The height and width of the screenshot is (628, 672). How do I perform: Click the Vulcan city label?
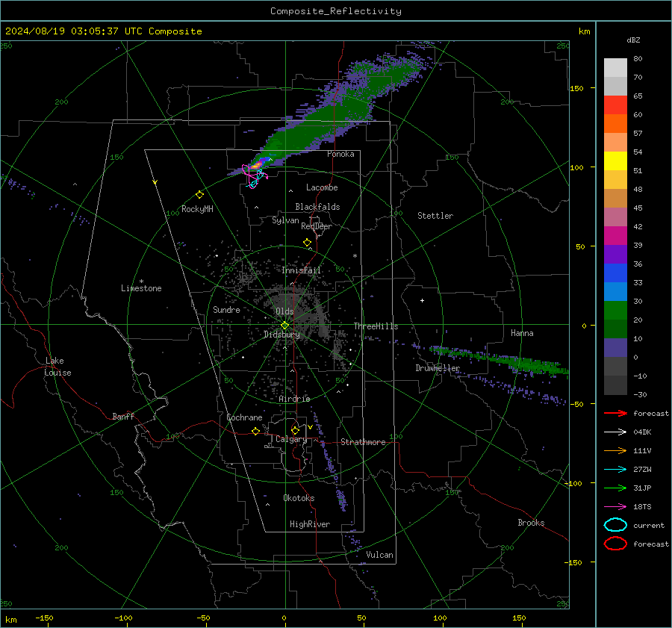pyautogui.click(x=379, y=555)
